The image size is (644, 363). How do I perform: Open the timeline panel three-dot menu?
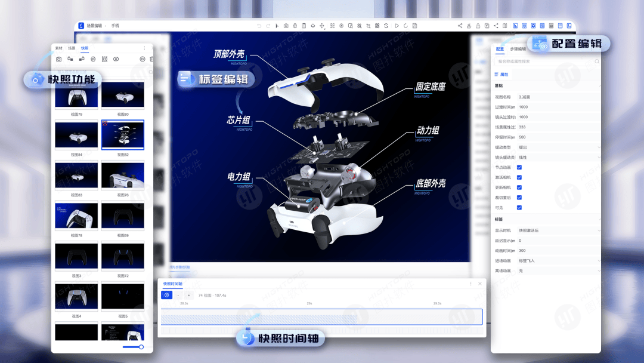(x=470, y=284)
